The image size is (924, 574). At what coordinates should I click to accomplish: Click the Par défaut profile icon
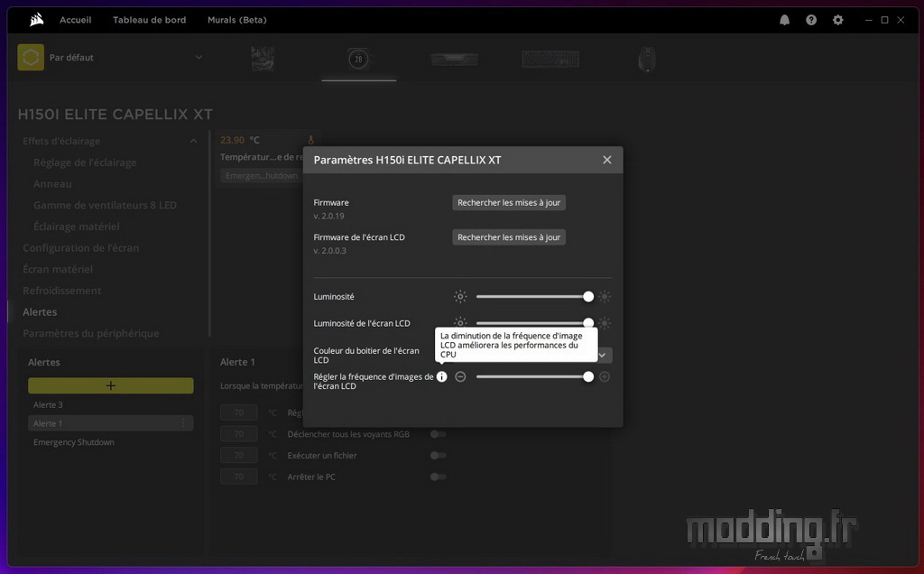31,57
